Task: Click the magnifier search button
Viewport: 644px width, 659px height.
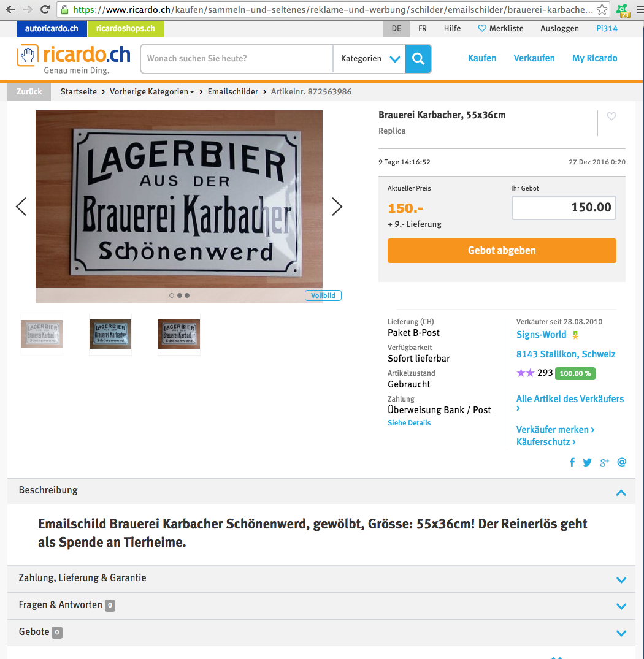Action: pos(418,58)
